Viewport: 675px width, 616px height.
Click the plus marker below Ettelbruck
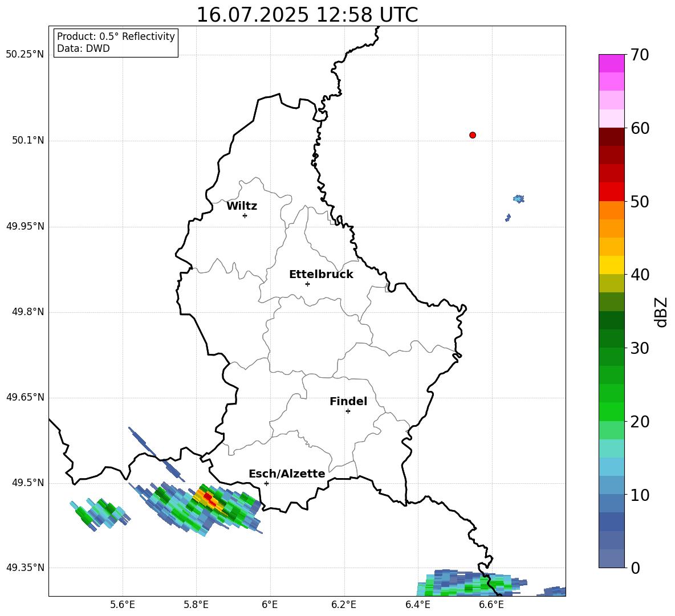307,284
